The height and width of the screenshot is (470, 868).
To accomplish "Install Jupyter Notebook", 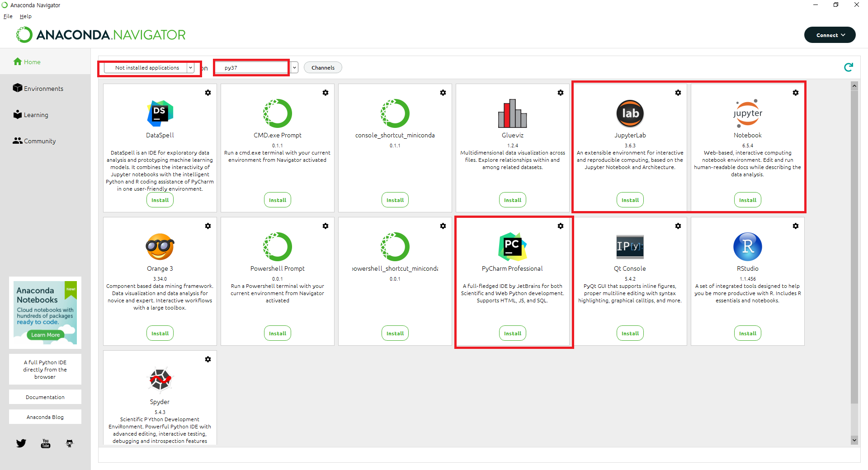I will click(748, 200).
